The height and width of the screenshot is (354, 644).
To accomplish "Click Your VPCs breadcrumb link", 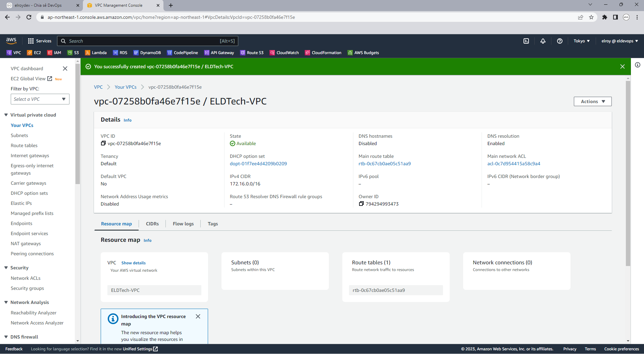I will (126, 87).
